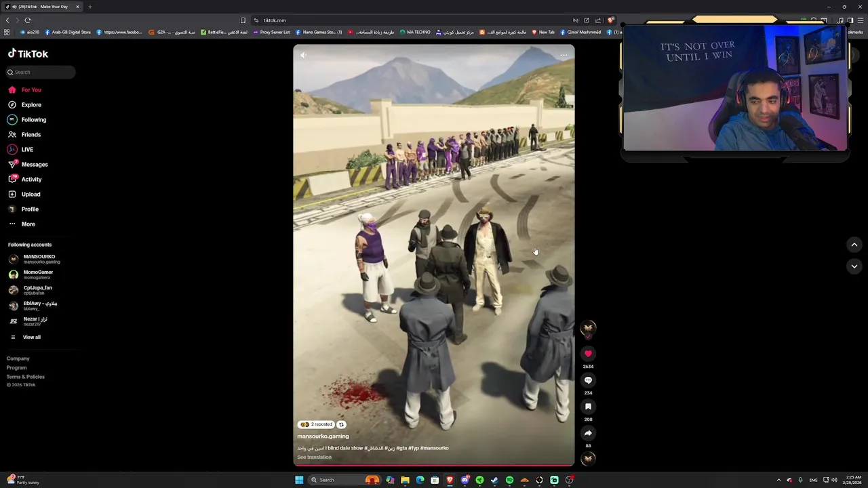Screen dimensions: 868x488
Task: Click See translation under the caption
Action: (314, 457)
